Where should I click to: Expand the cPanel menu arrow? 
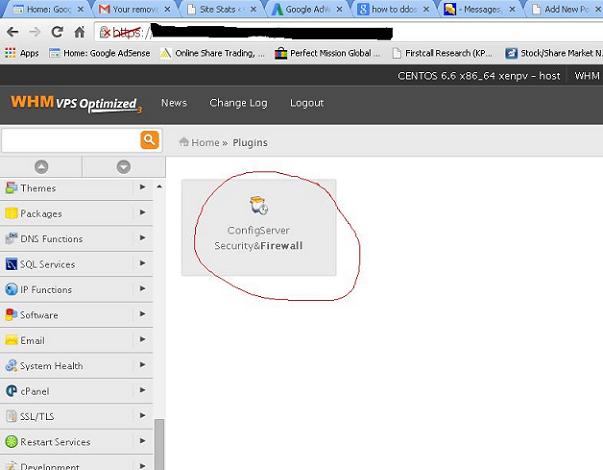(142, 390)
